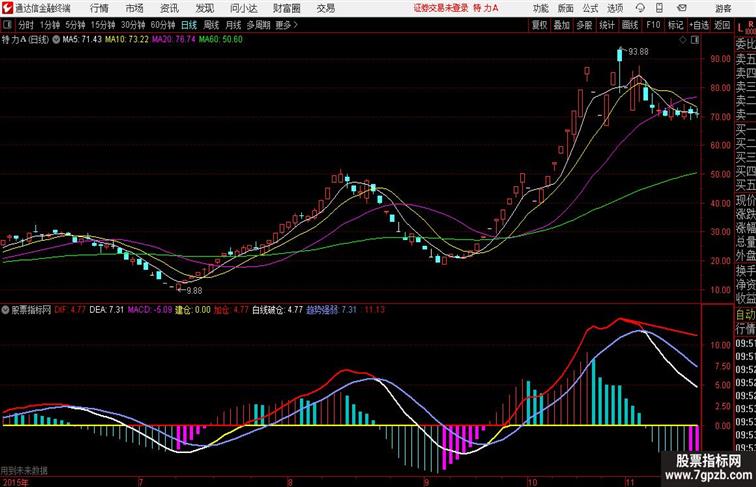This screenshot has width=756, height=487.
Task: Open the 功能 menu
Action: point(540,8)
